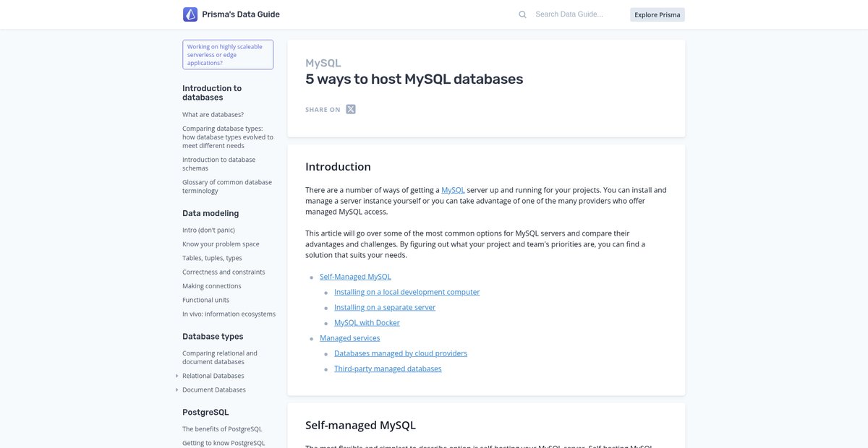Open 'Comparing relational and document databases'
Image resolution: width=868 pixels, height=448 pixels.
tap(220, 358)
